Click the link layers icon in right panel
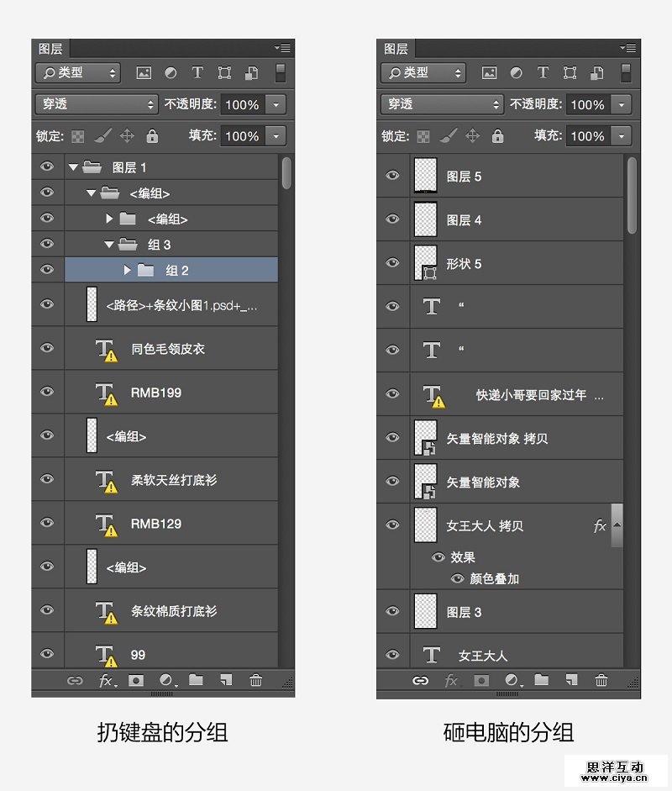 tap(420, 681)
